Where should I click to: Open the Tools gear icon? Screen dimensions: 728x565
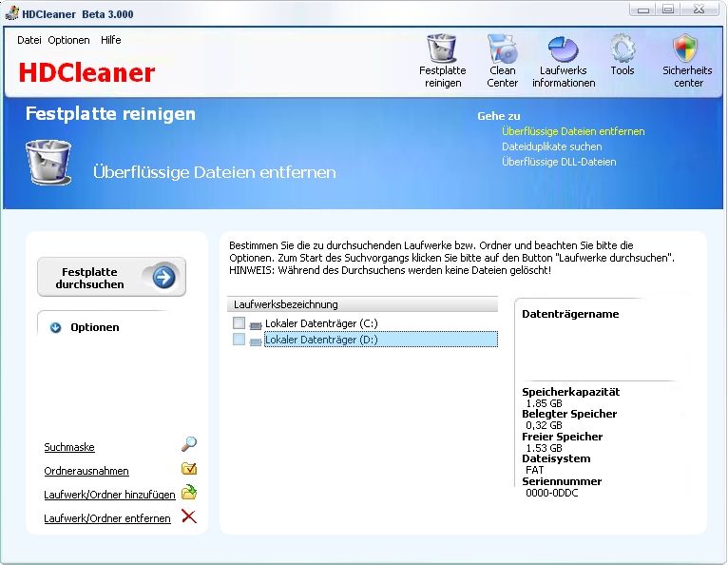(623, 49)
